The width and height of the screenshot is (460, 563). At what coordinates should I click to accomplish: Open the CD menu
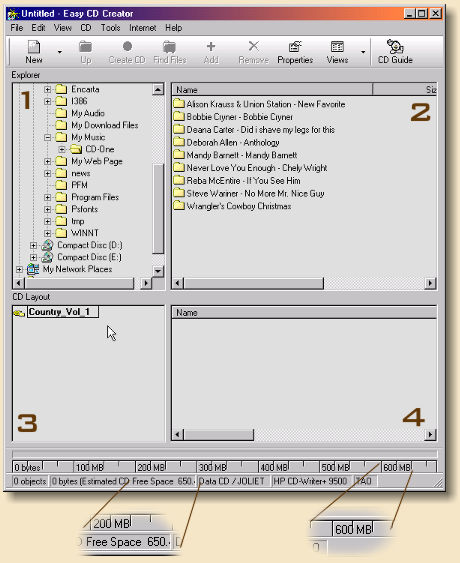tap(86, 28)
